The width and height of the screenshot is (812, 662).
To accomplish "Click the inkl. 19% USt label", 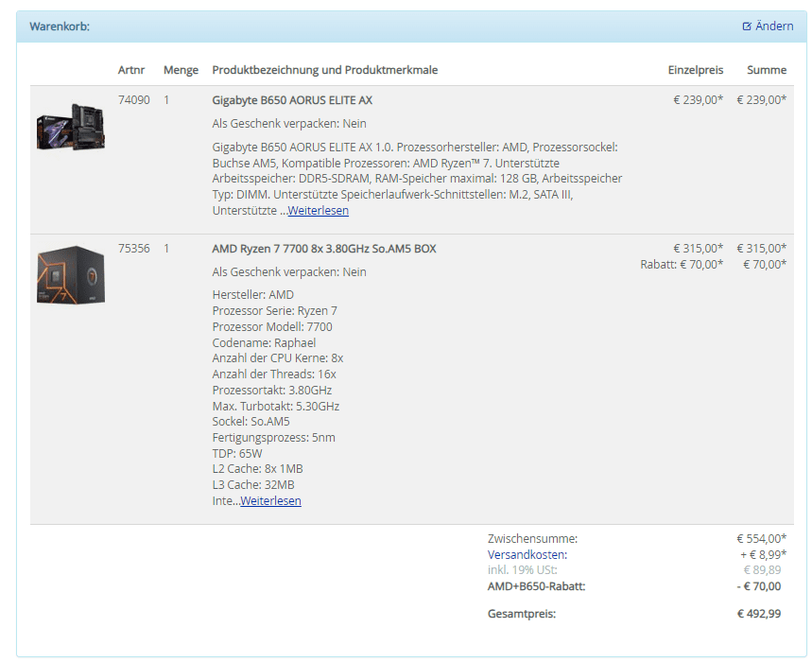I will pyautogui.click(x=523, y=570).
